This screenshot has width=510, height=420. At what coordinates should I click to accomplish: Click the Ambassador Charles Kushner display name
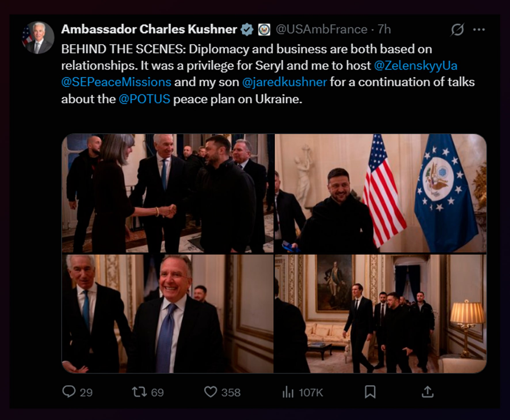[149, 29]
